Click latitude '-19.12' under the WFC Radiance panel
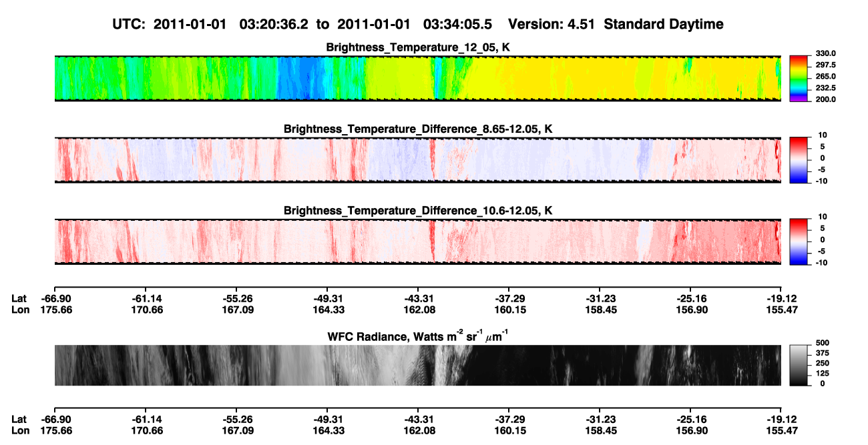Screen dimensions: 868x445 click(781, 419)
